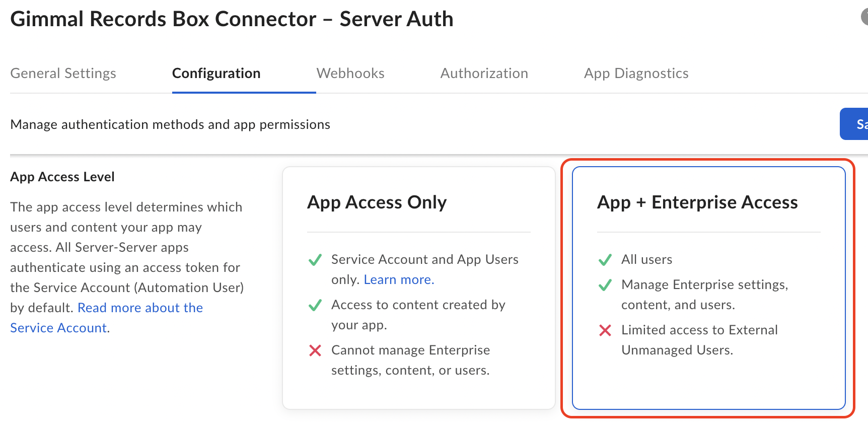868x426 pixels.
Task: Click the Gimmal Records Box Connector title
Action: click(232, 19)
